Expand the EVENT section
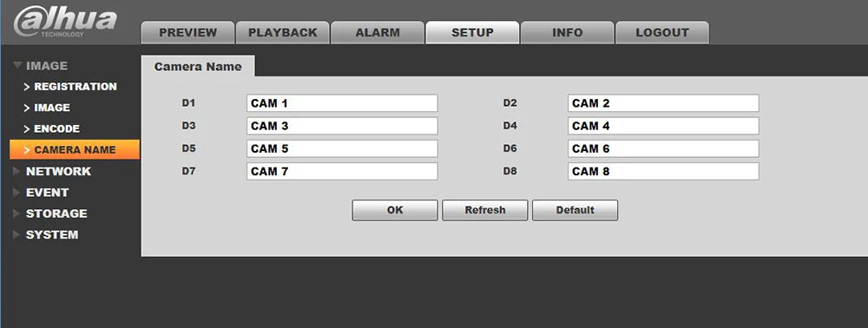868x328 pixels. pyautogui.click(x=47, y=193)
